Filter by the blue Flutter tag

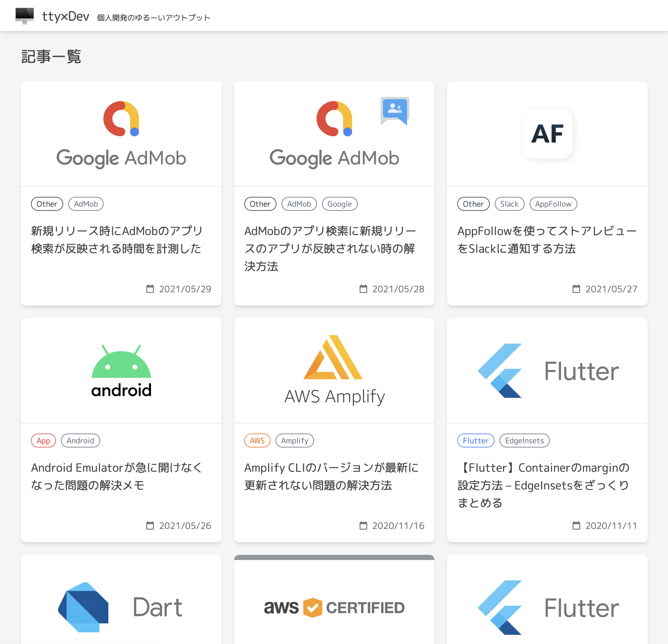click(476, 440)
